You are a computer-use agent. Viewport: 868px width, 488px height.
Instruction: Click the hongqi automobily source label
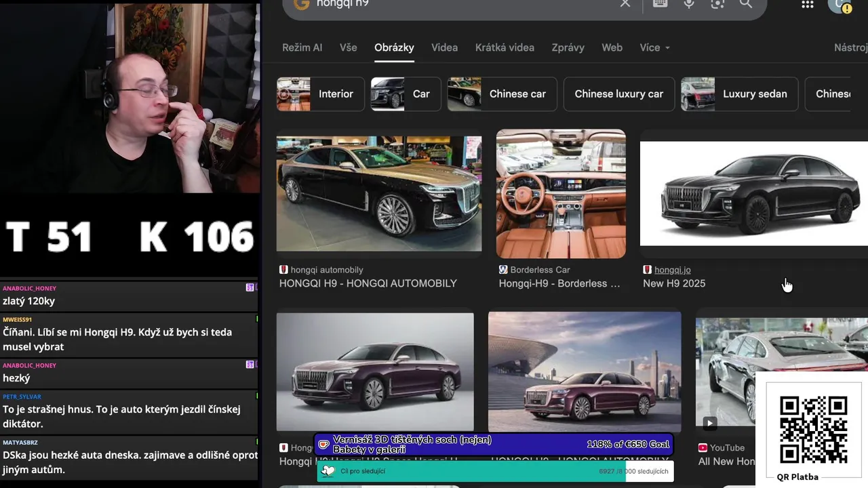point(327,270)
